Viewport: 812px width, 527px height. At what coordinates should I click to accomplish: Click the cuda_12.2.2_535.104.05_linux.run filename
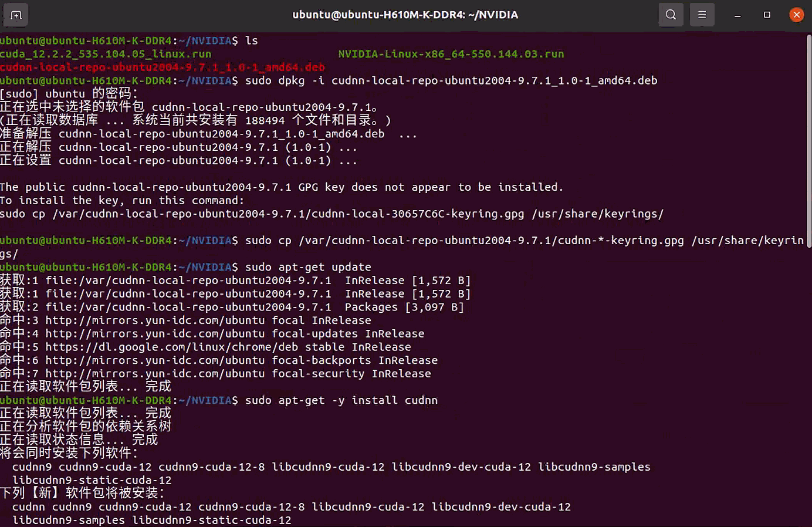pyautogui.click(x=106, y=54)
